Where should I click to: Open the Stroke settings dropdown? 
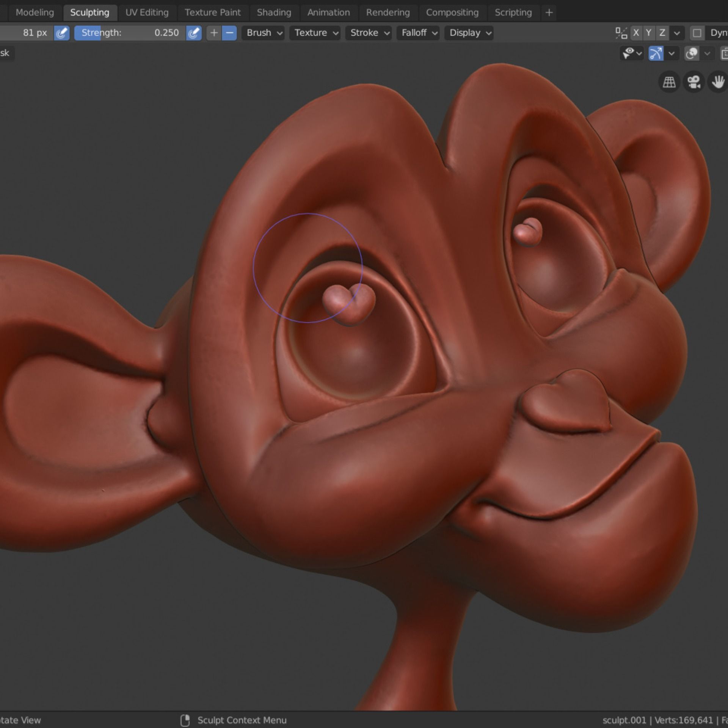[369, 33]
